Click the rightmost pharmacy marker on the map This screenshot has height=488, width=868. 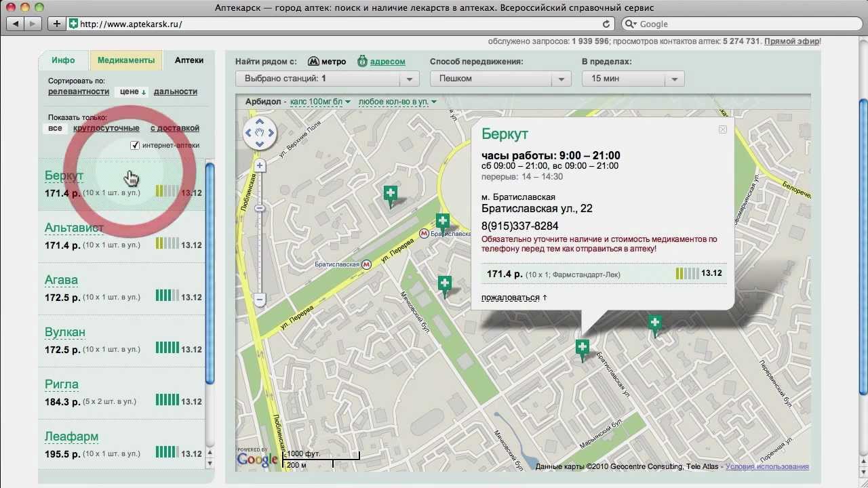tap(654, 325)
